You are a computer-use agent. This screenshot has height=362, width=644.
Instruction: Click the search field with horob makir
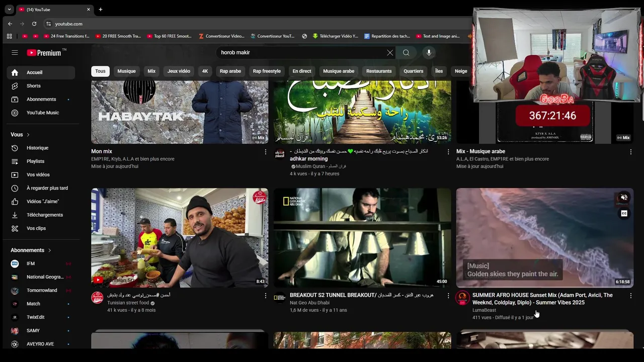pos(302,52)
